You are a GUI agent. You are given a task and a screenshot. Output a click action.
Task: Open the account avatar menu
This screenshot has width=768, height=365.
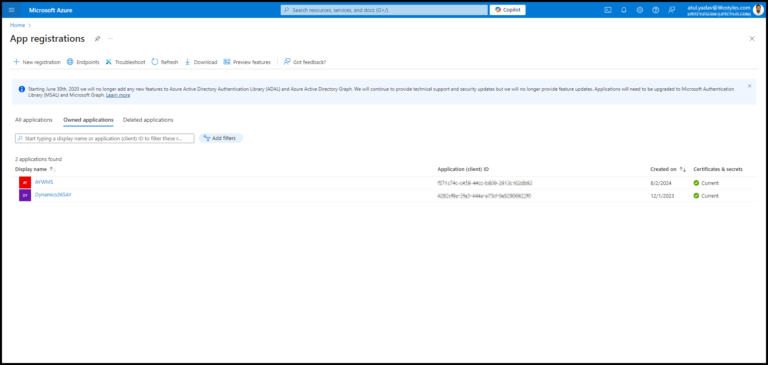(758, 10)
